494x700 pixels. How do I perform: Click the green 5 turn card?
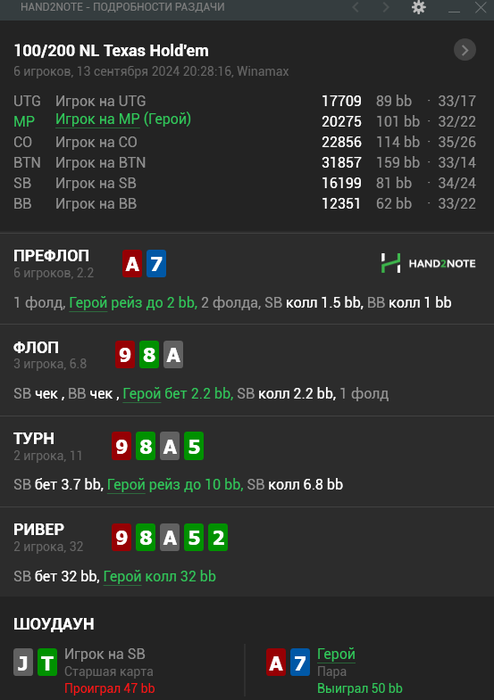(194, 446)
